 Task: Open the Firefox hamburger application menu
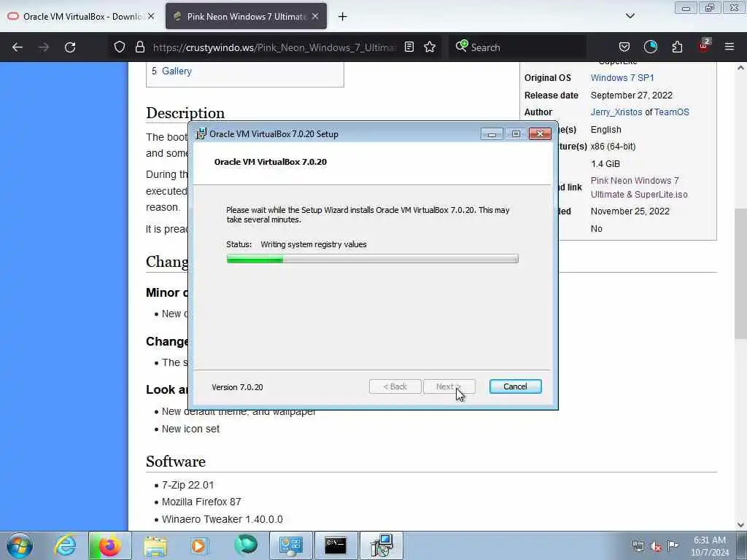coord(729,47)
